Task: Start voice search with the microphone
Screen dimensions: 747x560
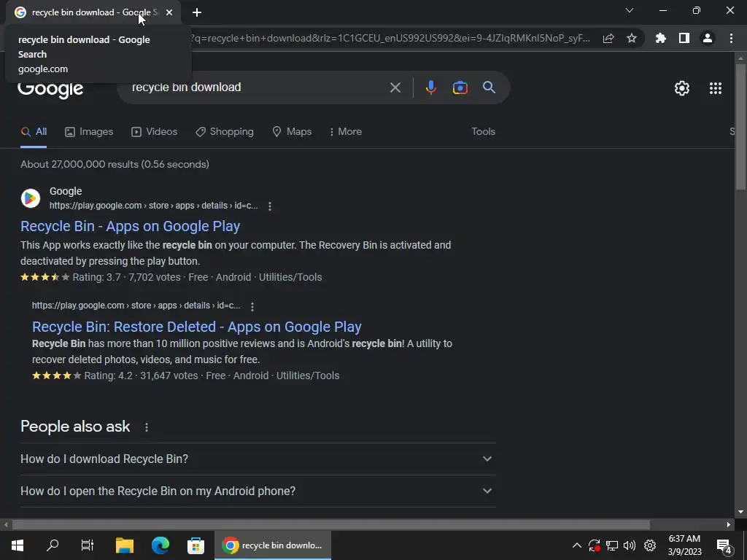Action: point(430,87)
